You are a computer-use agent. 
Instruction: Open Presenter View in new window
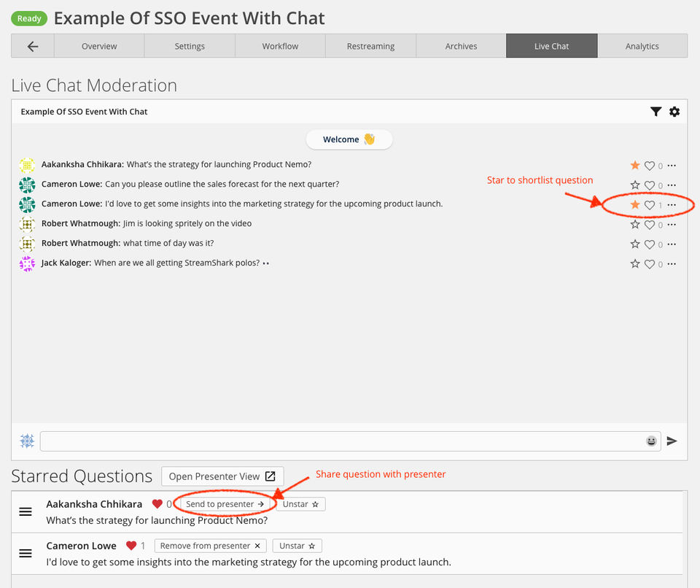pos(222,476)
